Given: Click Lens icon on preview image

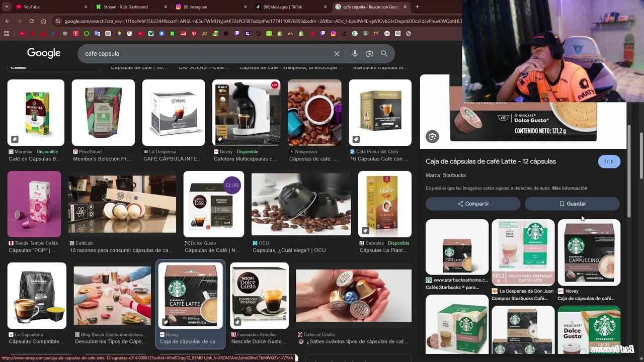Looking at the screenshot, I should 432,136.
